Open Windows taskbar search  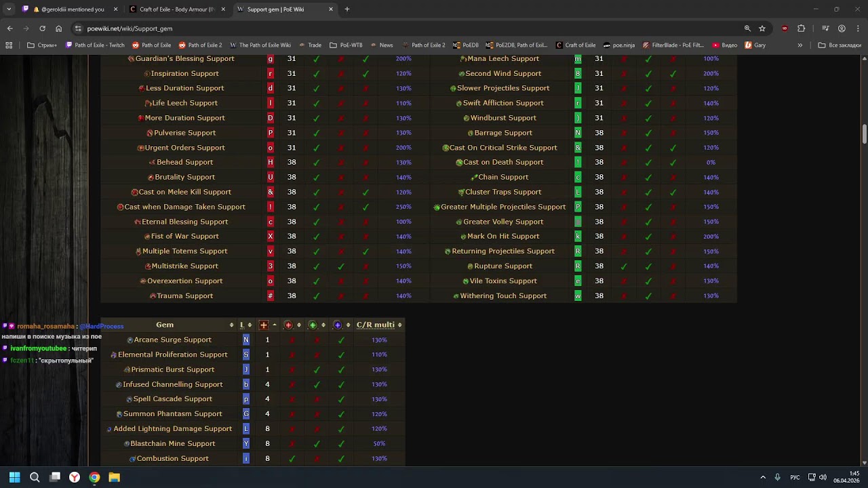35,477
